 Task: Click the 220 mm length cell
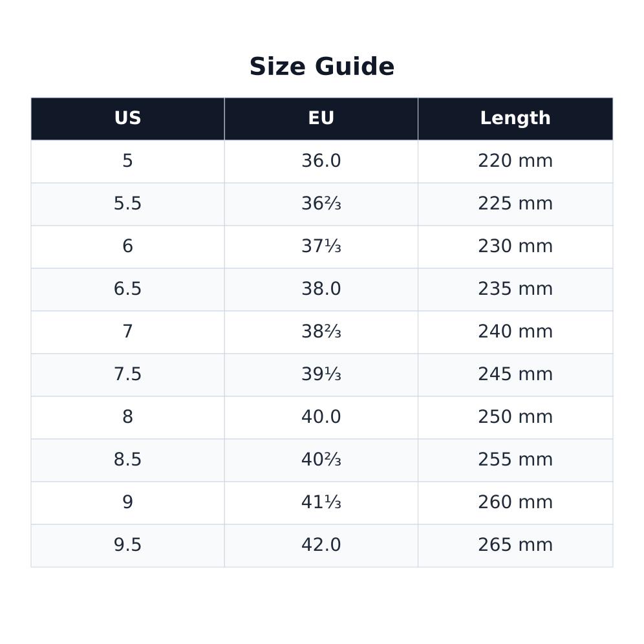(515, 162)
